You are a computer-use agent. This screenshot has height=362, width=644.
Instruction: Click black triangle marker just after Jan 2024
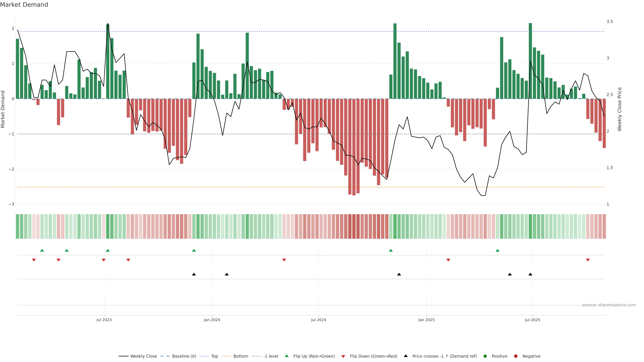pyautogui.click(x=227, y=274)
